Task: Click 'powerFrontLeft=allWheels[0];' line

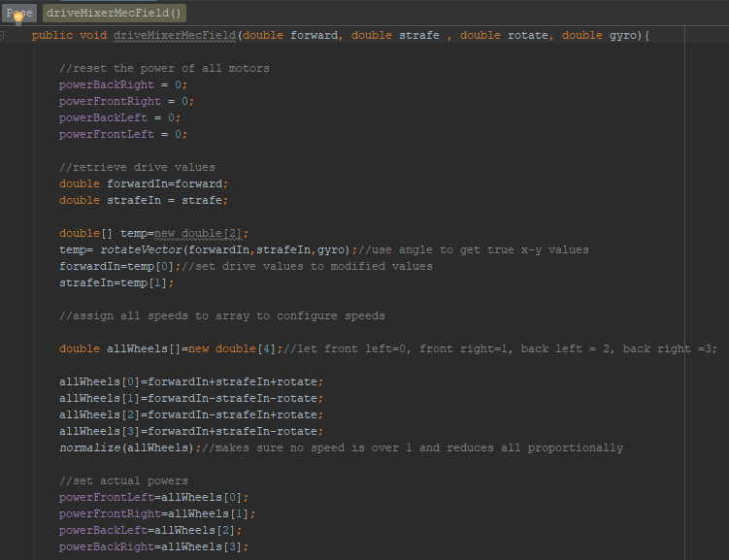Action: pyautogui.click(x=154, y=497)
